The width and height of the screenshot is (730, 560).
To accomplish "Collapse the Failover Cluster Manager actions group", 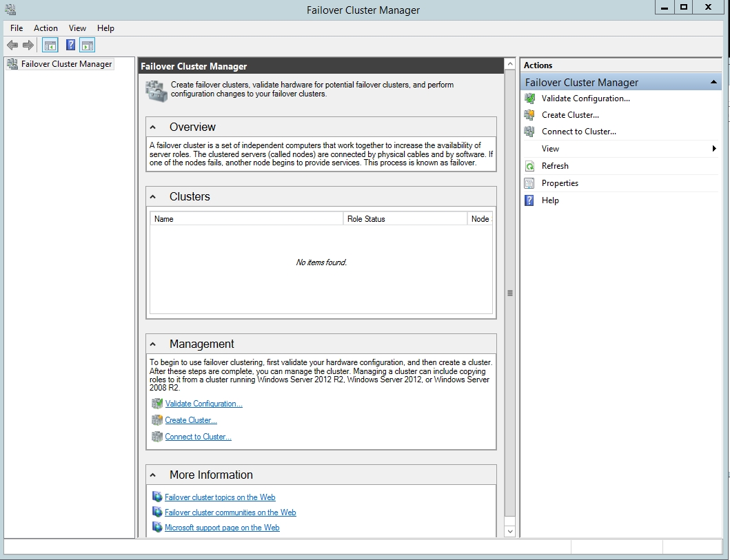I will [713, 81].
